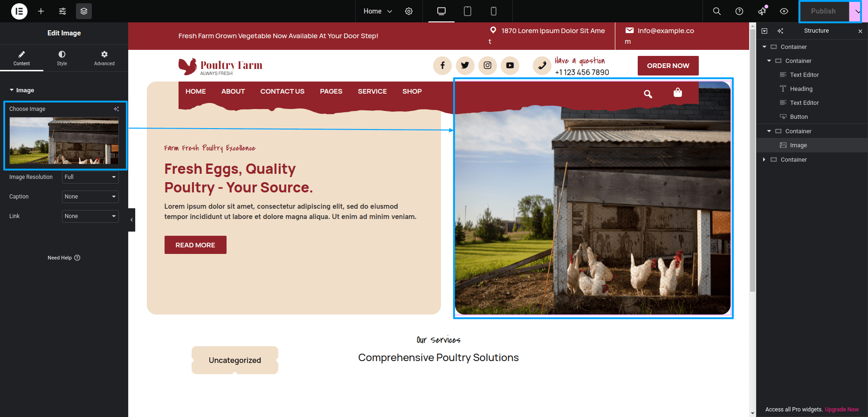
Task: Open the Finder search icon
Action: click(717, 11)
